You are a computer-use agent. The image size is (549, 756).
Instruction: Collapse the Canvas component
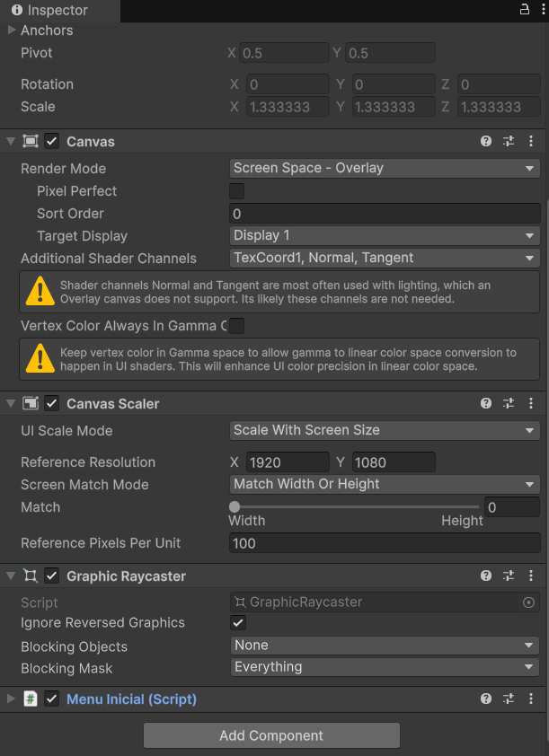(11, 141)
